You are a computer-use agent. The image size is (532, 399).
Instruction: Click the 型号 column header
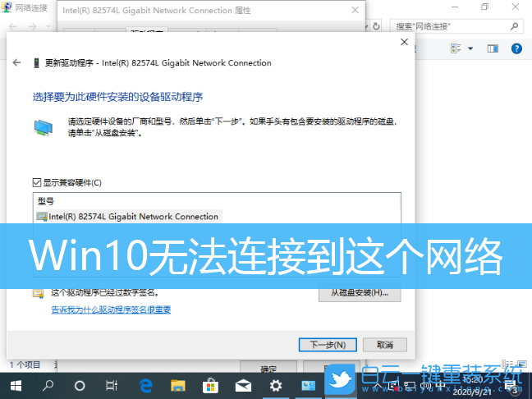(45, 201)
